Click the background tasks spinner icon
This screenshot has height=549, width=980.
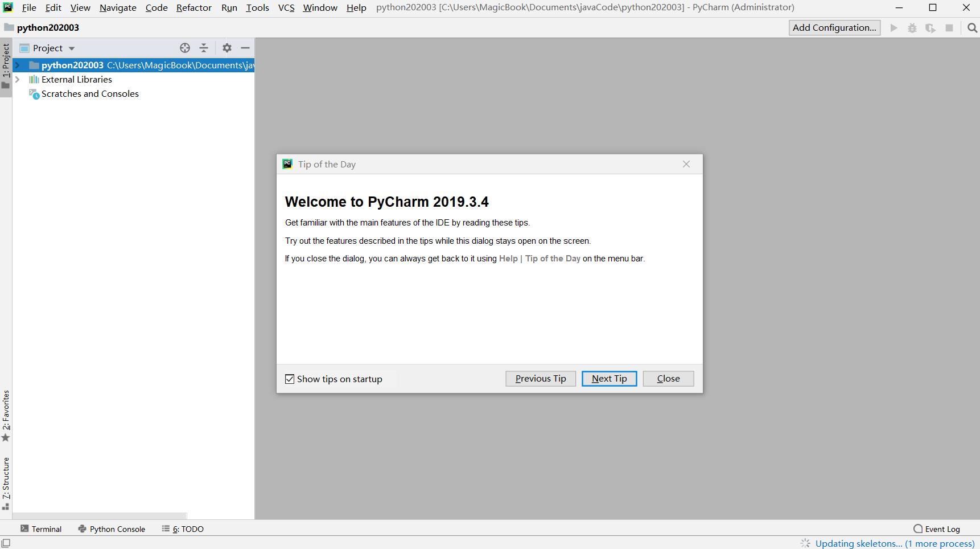[805, 543]
